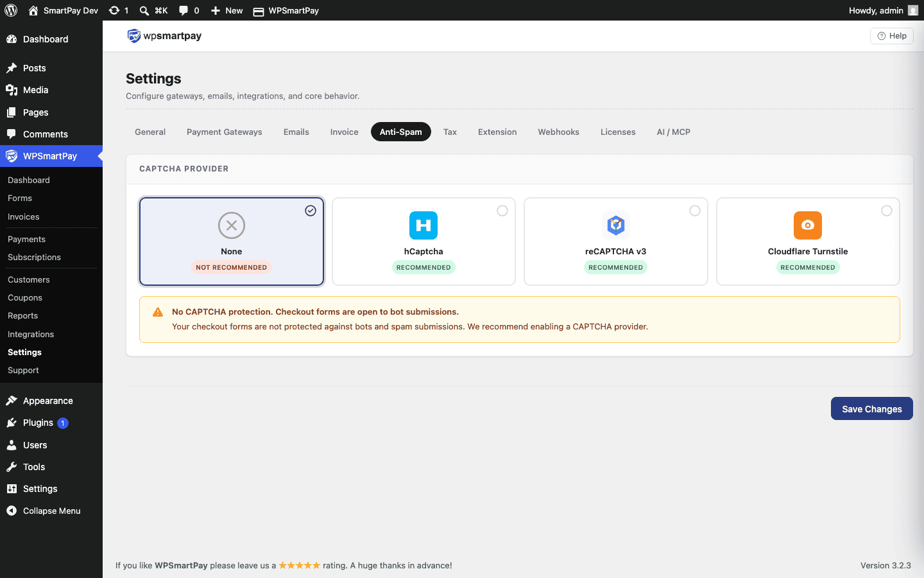Open the Tax tab
The image size is (924, 578).
[x=450, y=132]
